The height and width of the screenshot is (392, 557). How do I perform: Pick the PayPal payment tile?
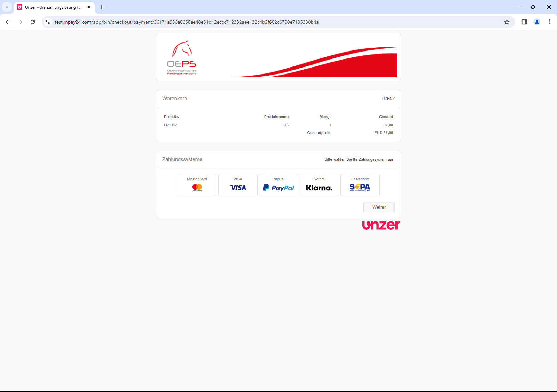coord(278,185)
